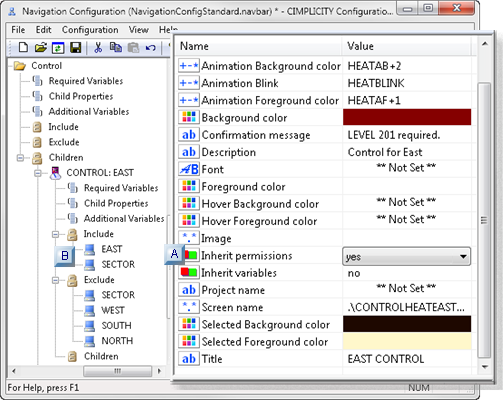Open the Edit menu

coord(43,30)
